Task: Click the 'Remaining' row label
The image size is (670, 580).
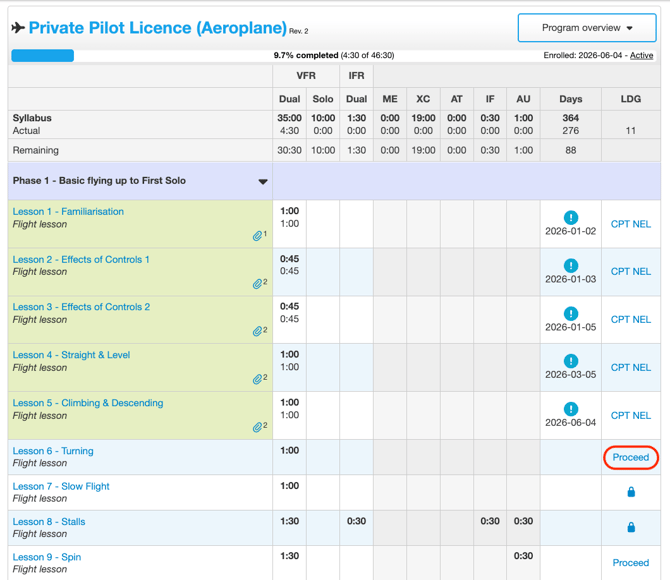Action: click(x=35, y=150)
